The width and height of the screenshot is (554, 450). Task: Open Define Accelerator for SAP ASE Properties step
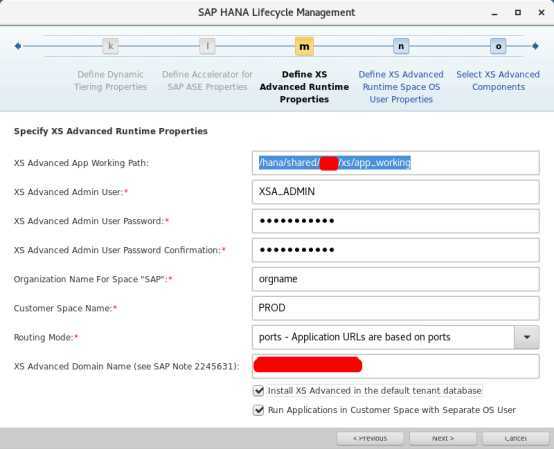coord(207,81)
